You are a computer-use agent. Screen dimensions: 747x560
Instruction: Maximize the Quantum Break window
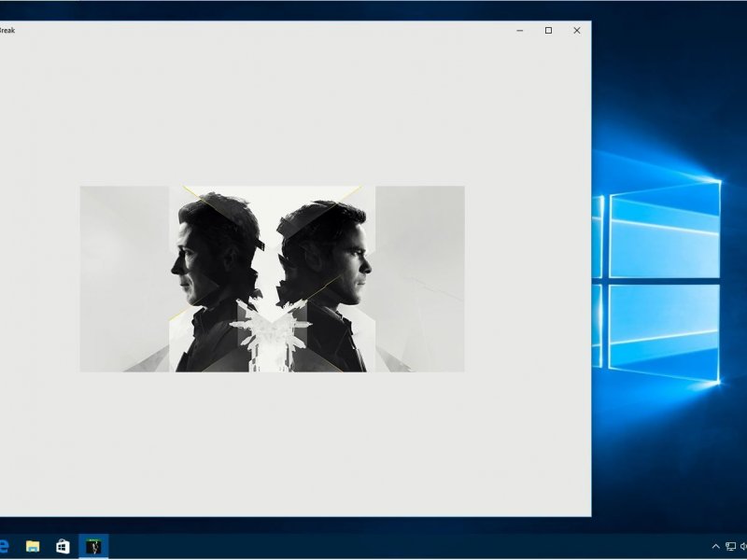tap(548, 31)
